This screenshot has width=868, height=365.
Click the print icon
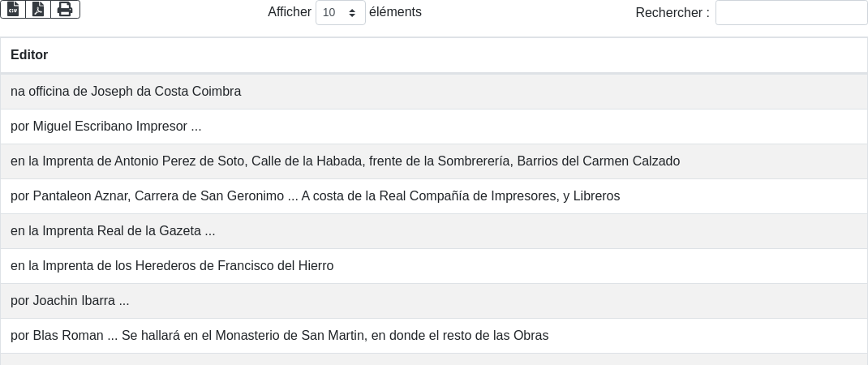pyautogui.click(x=65, y=9)
